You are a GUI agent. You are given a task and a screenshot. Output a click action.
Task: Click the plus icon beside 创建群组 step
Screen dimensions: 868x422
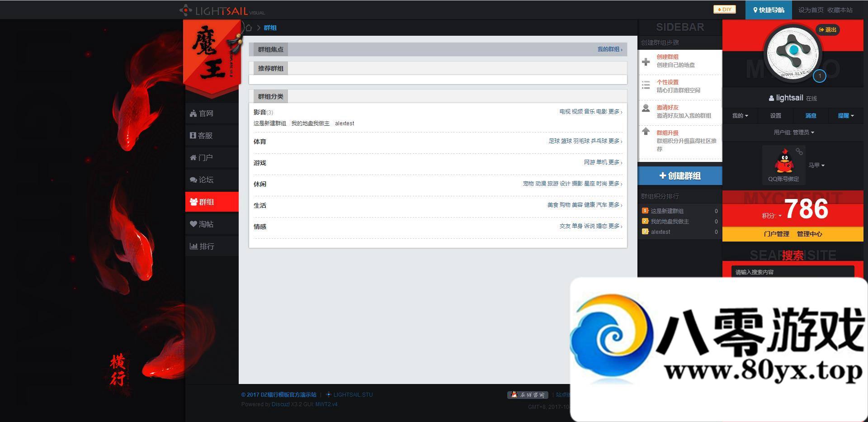(646, 62)
